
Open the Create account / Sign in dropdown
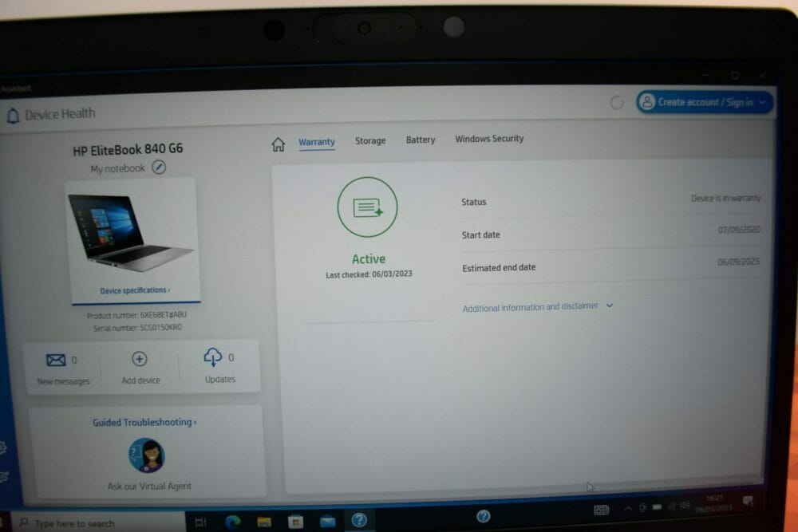705,102
